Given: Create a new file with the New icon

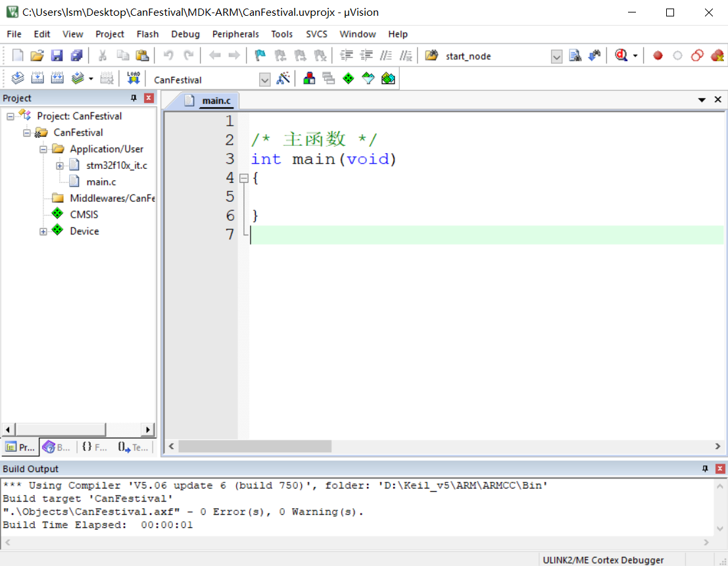Looking at the screenshot, I should [18, 56].
